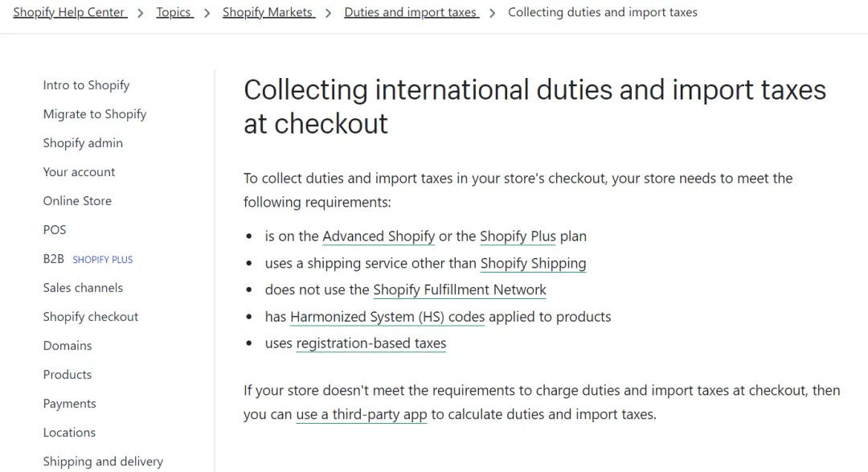Open the B2B Shopify Plus sidebar item
The height and width of the screenshot is (472, 868).
coord(88,259)
